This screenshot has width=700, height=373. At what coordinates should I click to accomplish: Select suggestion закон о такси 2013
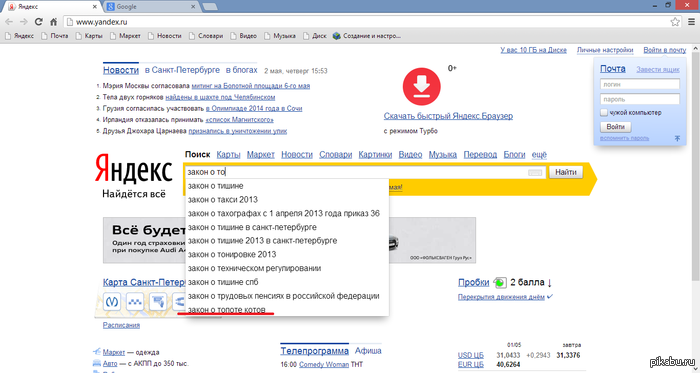pyautogui.click(x=287, y=199)
